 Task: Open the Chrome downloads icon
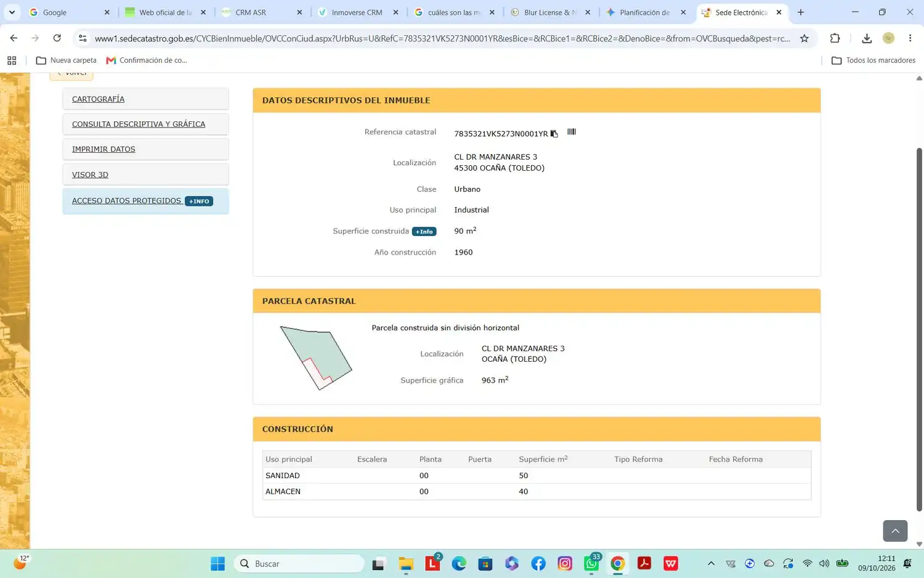pyautogui.click(x=867, y=38)
